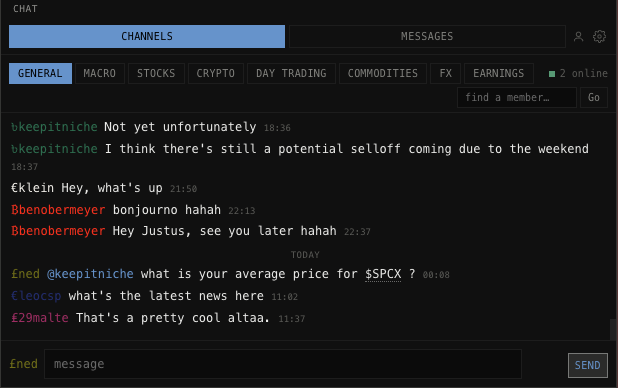Click benobermeyer on Hey Justus message
The image size is (618, 388).
click(58, 231)
